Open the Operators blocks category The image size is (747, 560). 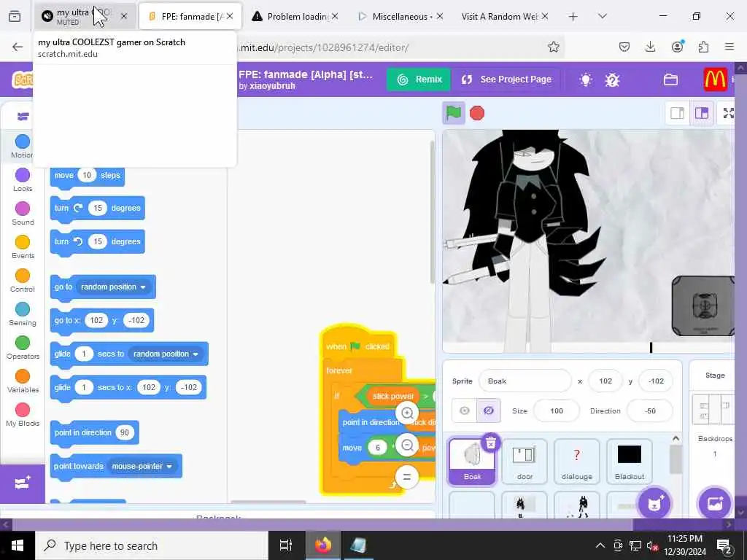click(23, 348)
